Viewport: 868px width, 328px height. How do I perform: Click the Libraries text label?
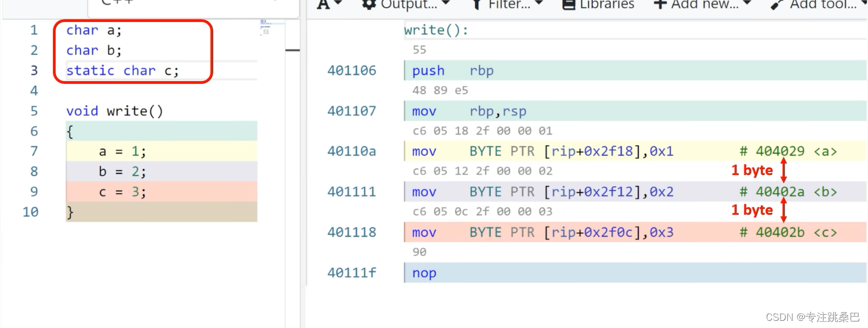click(607, 4)
